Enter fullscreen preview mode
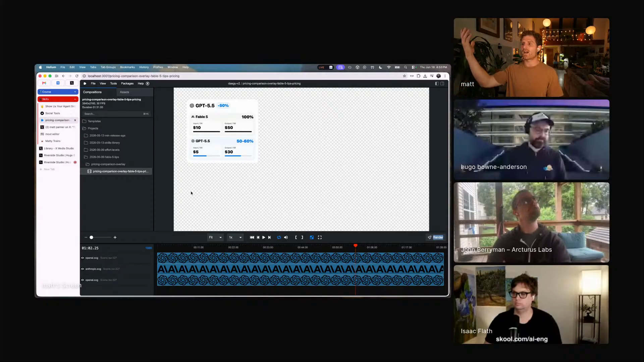The width and height of the screenshot is (644, 362). 320,237
